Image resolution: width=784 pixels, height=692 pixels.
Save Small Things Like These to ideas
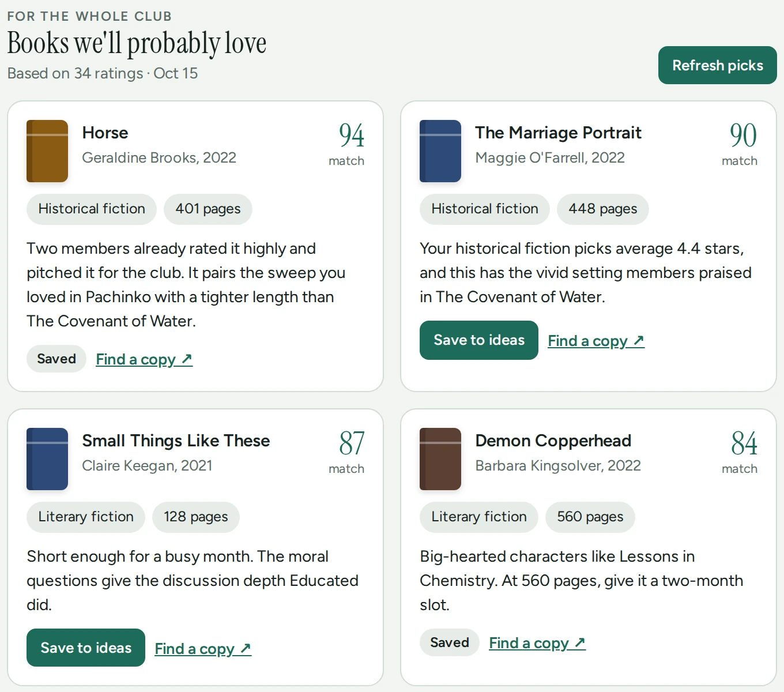point(86,648)
